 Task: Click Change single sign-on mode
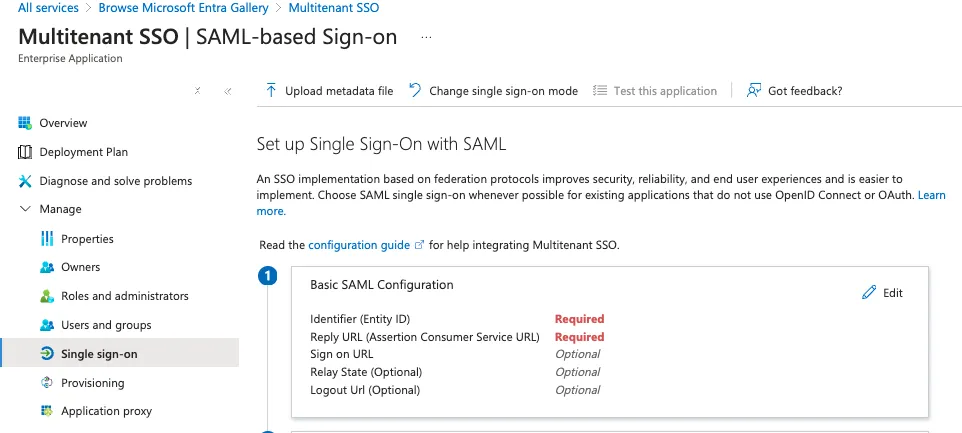[x=493, y=91]
